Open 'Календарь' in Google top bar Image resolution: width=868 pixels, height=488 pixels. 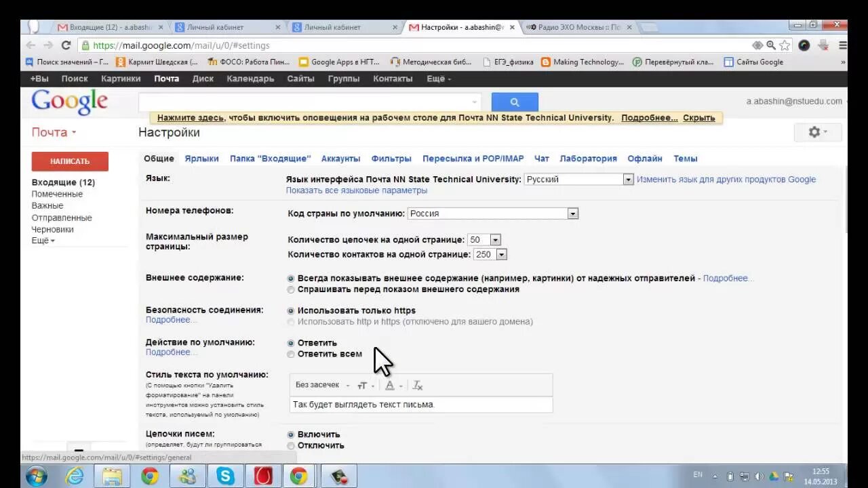point(250,79)
